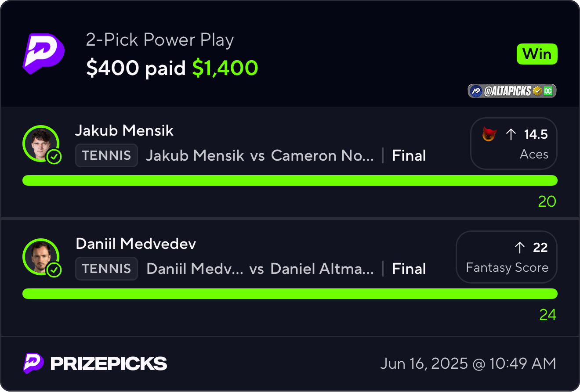This screenshot has height=392, width=580.
Task: Click Mensik's Aces green progress bar
Action: coord(290,180)
